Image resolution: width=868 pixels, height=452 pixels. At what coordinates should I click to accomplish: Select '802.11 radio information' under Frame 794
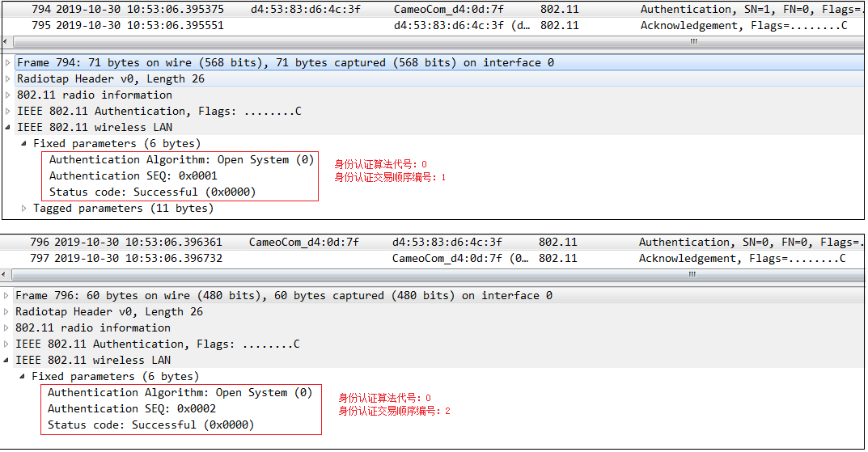(95, 95)
